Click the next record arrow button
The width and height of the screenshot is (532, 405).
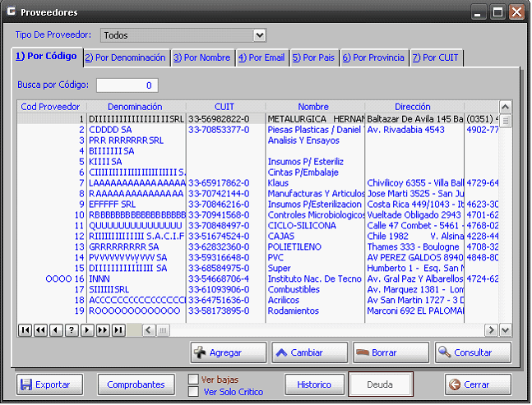coord(87,329)
